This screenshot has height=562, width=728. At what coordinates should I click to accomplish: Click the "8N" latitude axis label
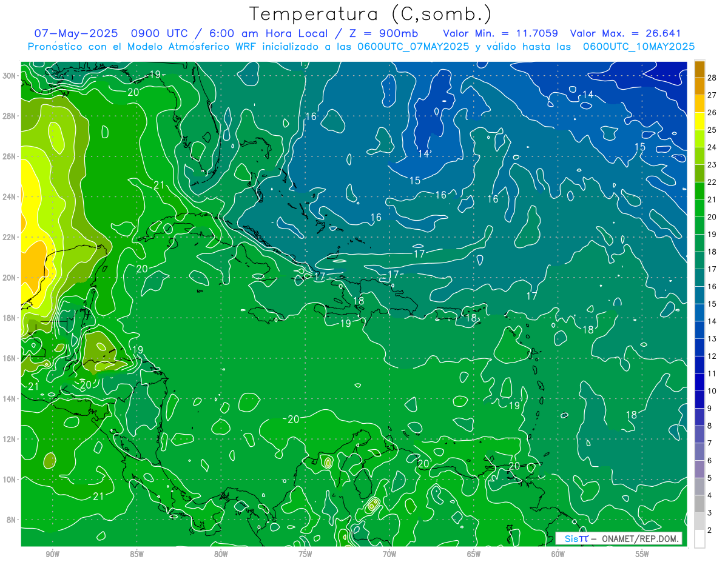click(12, 520)
